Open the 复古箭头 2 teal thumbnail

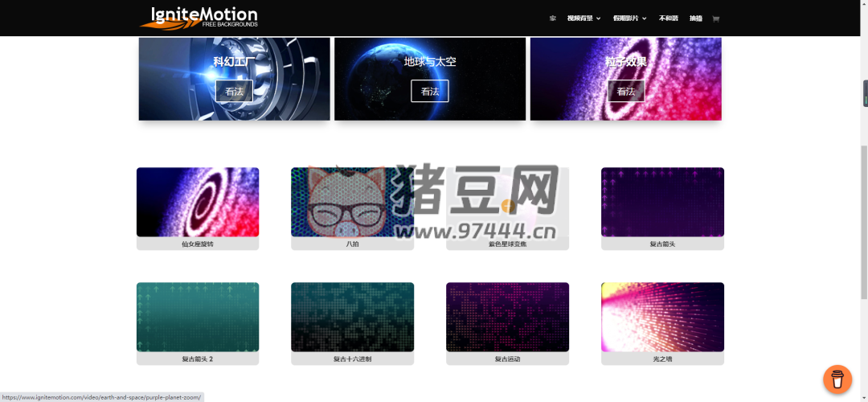coord(198,318)
